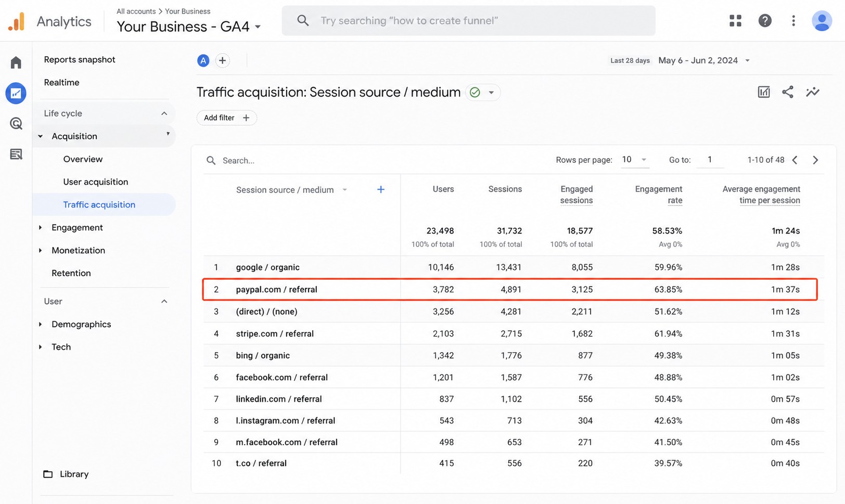Expand the Monetization tree item
The width and height of the screenshot is (845, 504).
41,251
